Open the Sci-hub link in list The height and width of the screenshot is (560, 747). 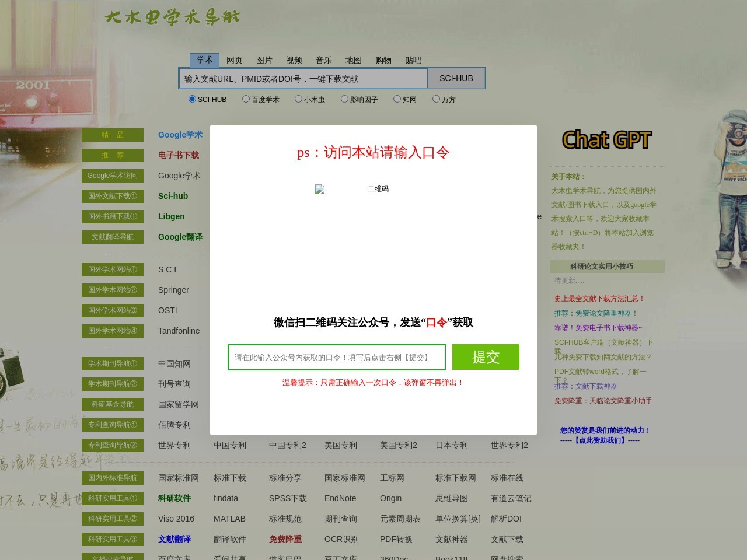click(173, 196)
